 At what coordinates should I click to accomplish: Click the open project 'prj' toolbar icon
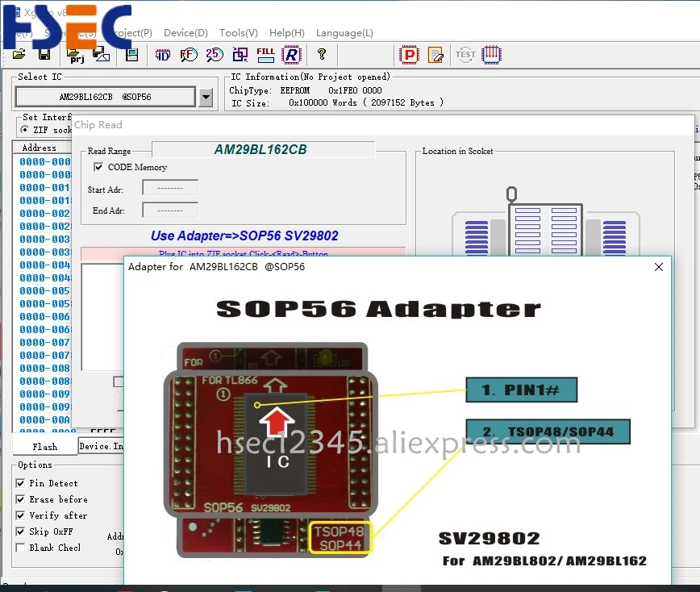point(76,56)
